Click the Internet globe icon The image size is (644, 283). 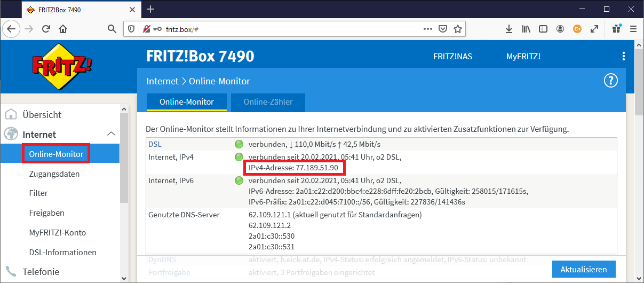(x=11, y=135)
